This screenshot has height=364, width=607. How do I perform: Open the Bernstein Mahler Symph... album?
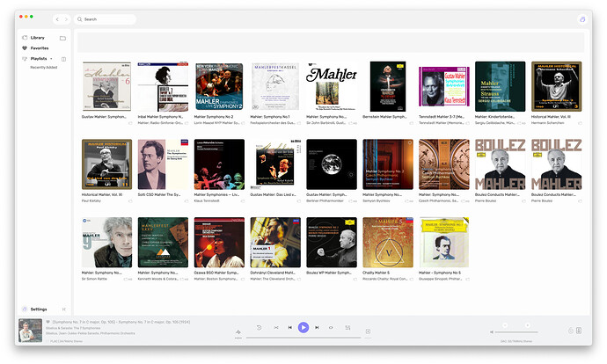(x=387, y=86)
